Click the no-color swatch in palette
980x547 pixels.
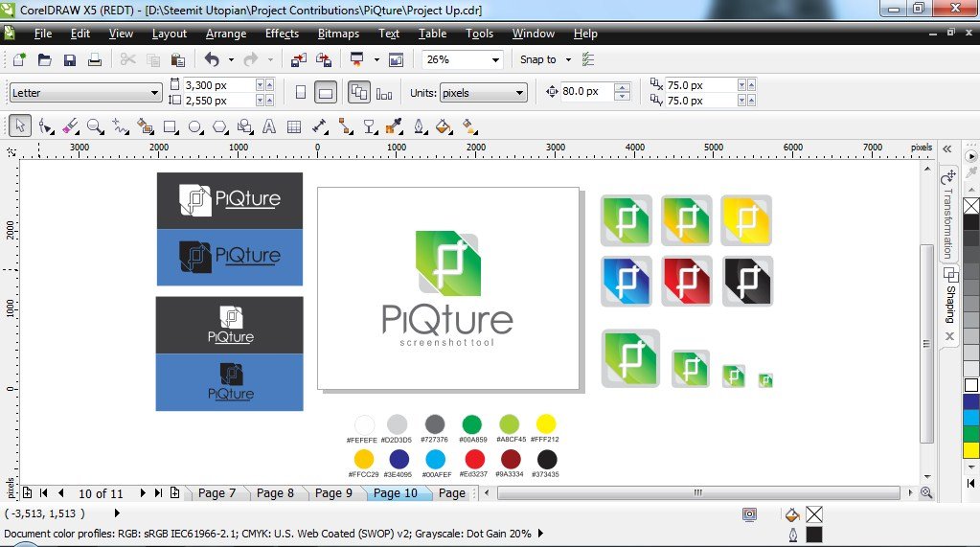[x=971, y=206]
